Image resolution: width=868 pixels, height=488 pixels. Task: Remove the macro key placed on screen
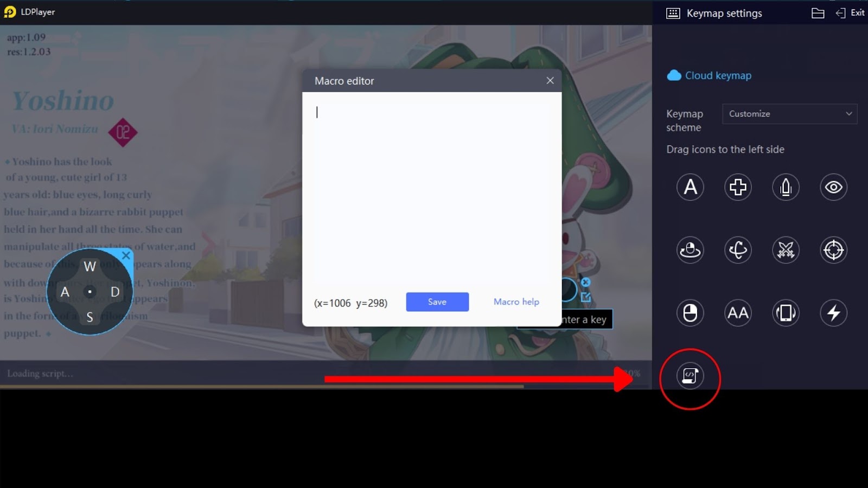click(x=586, y=282)
